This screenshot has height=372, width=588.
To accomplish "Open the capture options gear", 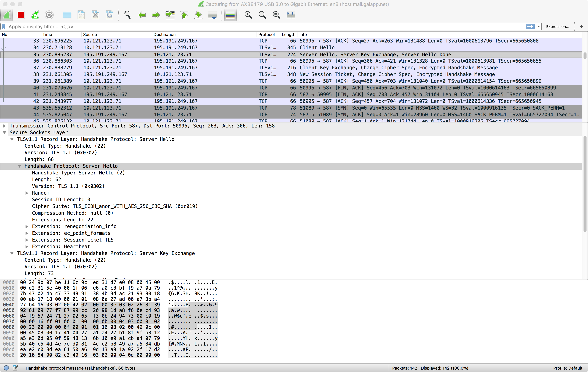I will (49, 15).
